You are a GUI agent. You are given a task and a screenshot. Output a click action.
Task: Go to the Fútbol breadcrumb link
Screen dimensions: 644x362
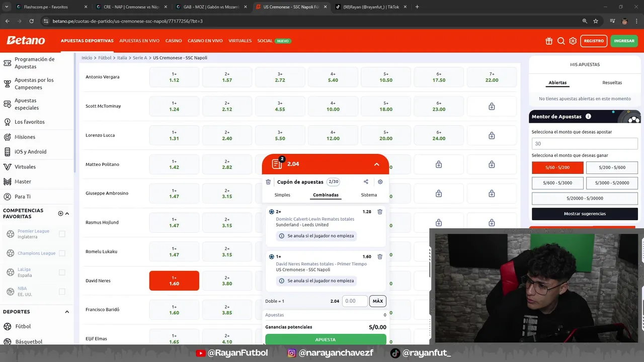(105, 58)
